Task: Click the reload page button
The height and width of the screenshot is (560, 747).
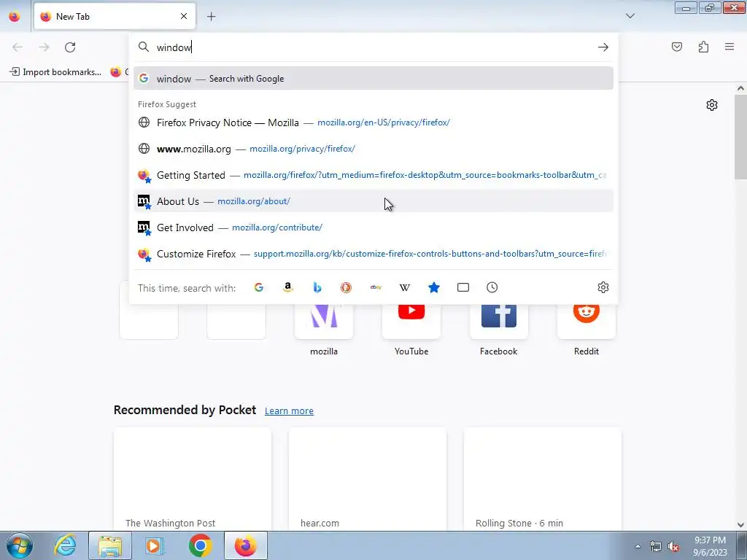Action: [70, 47]
